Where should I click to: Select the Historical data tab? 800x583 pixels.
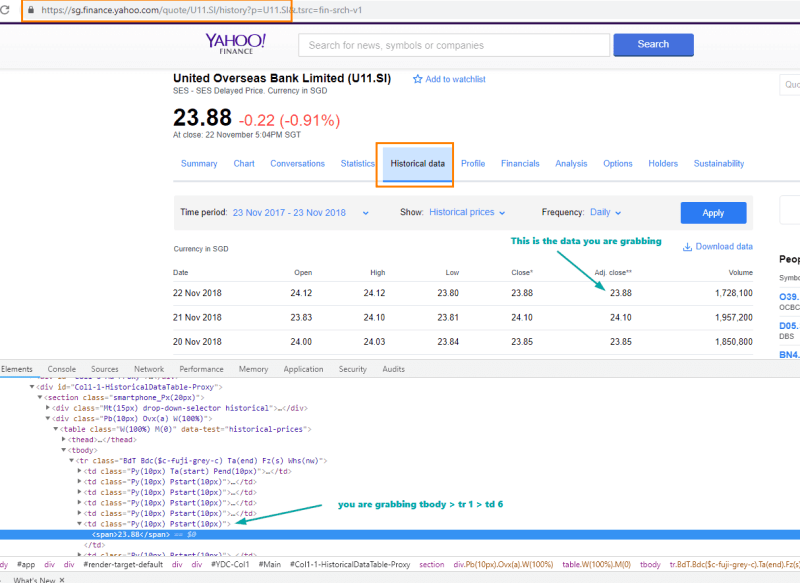(417, 164)
